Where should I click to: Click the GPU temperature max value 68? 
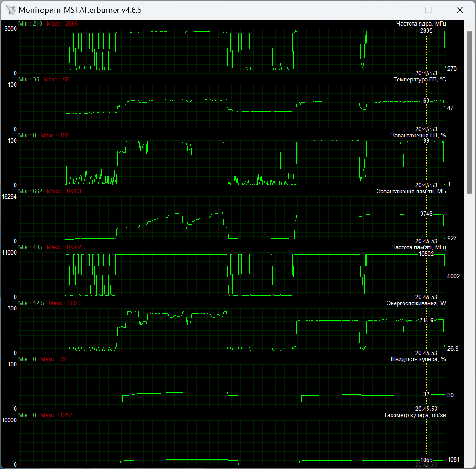pyautogui.click(x=66, y=80)
